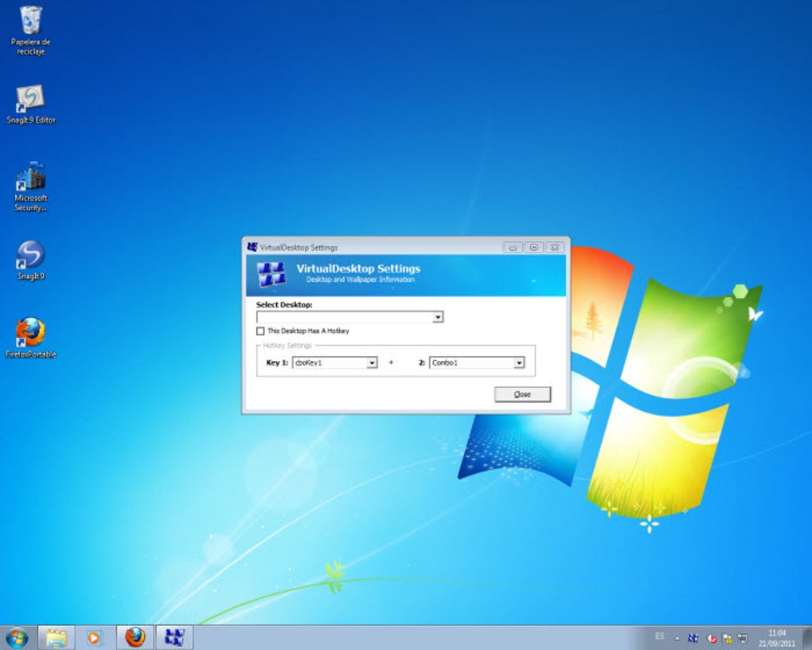Expand the cboKey1 dropdown under Key 1

click(371, 362)
